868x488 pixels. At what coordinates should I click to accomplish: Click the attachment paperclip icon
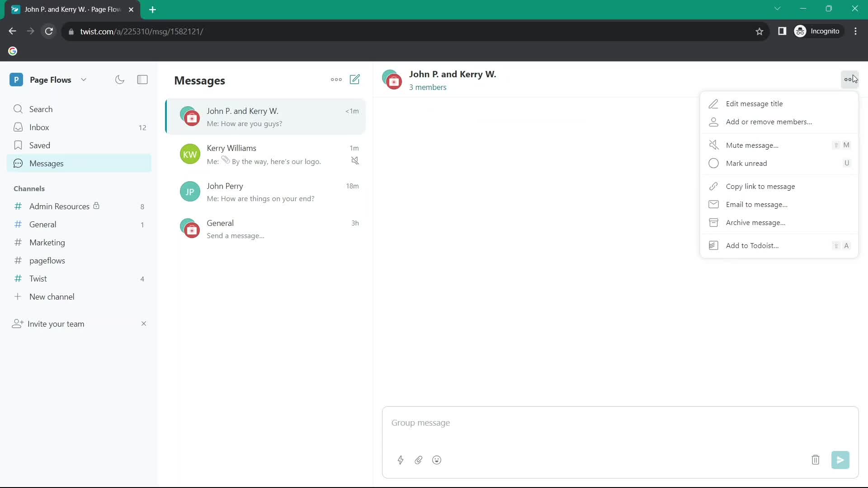pyautogui.click(x=419, y=460)
